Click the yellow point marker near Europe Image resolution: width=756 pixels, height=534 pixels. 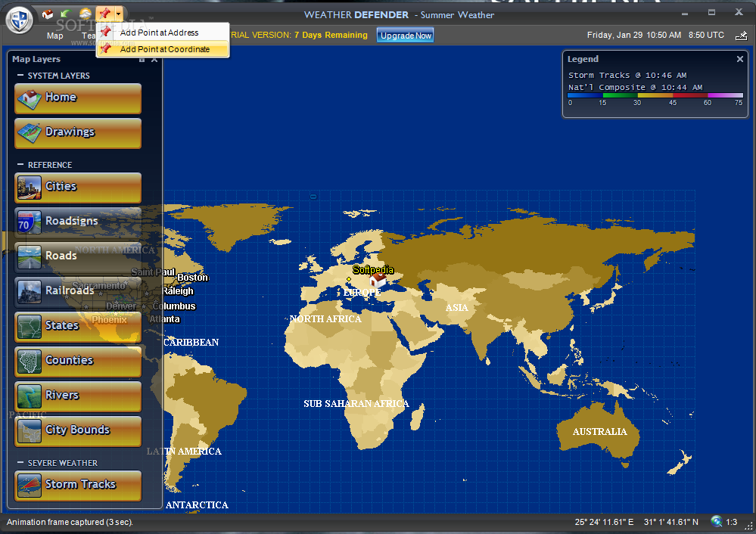pos(349,279)
